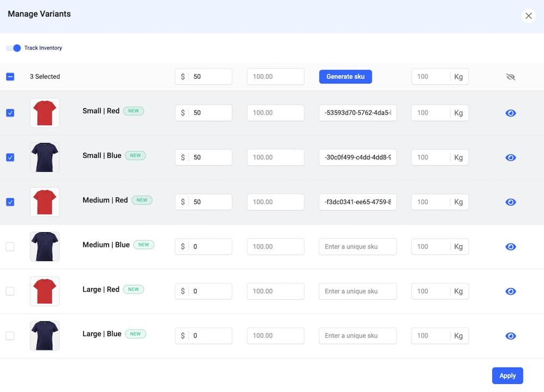The height and width of the screenshot is (392, 544).
Task: Toggle visibility of Small | Blue variant
Action: pos(510,158)
